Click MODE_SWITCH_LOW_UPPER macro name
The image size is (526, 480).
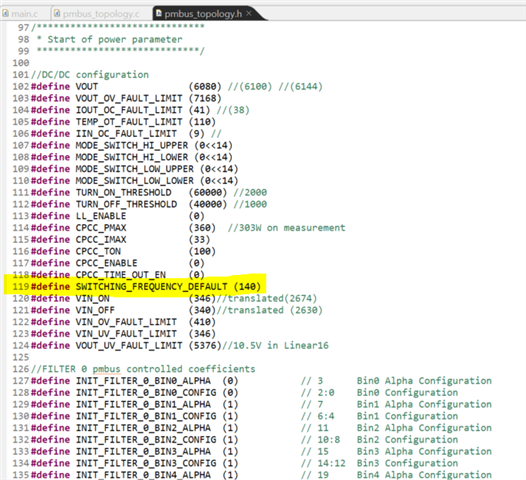click(135, 169)
